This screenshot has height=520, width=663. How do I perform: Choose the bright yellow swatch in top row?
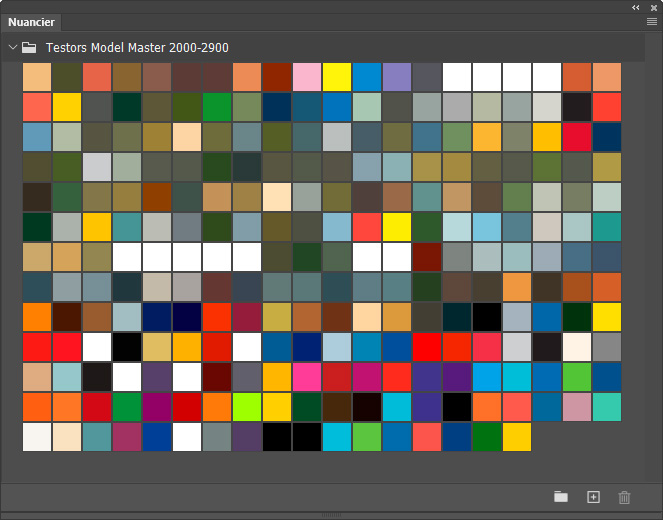(337, 77)
